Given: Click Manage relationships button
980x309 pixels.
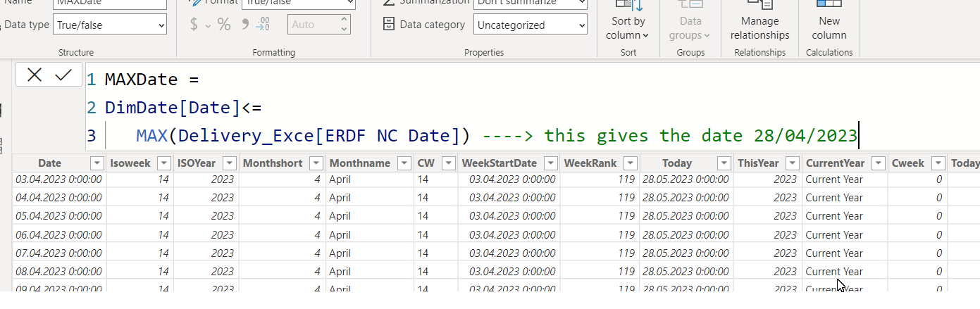Looking at the screenshot, I should (x=759, y=21).
